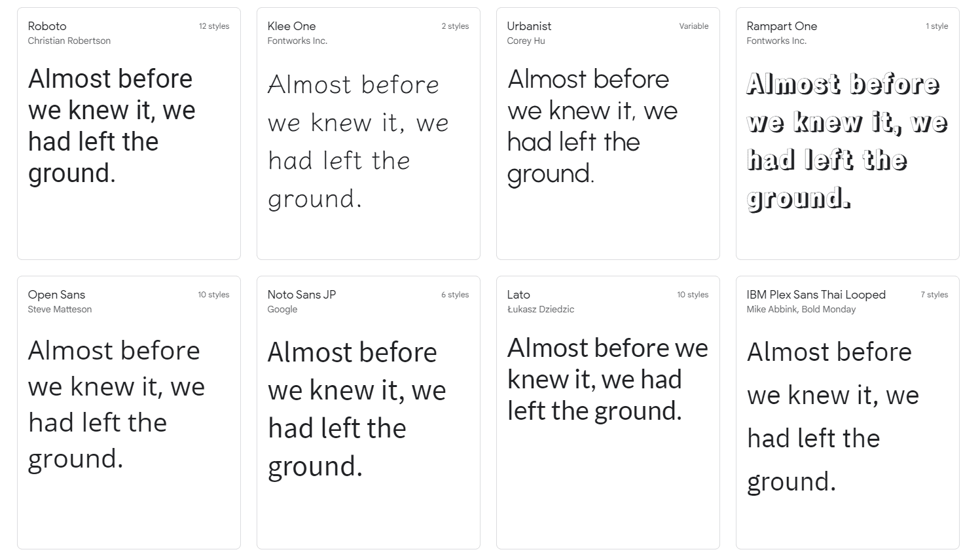Open the Open Sans font page

click(x=56, y=295)
